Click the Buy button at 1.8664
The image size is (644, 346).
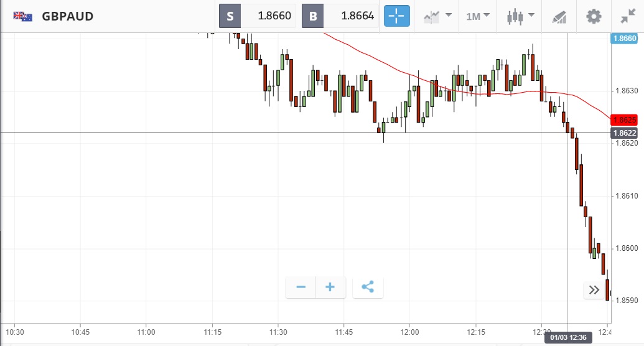340,16
